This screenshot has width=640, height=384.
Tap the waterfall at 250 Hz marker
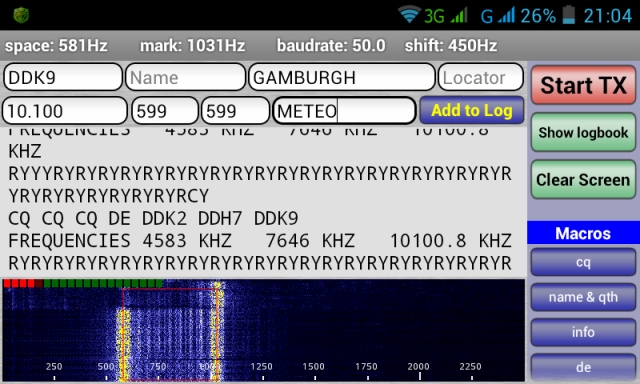pyautogui.click(x=54, y=366)
